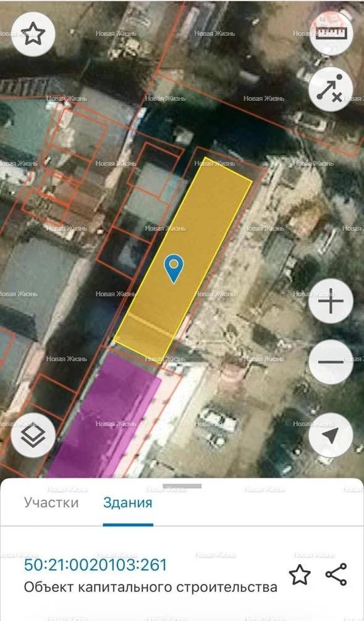
Task: Center map on my location arrow
Action: (331, 435)
